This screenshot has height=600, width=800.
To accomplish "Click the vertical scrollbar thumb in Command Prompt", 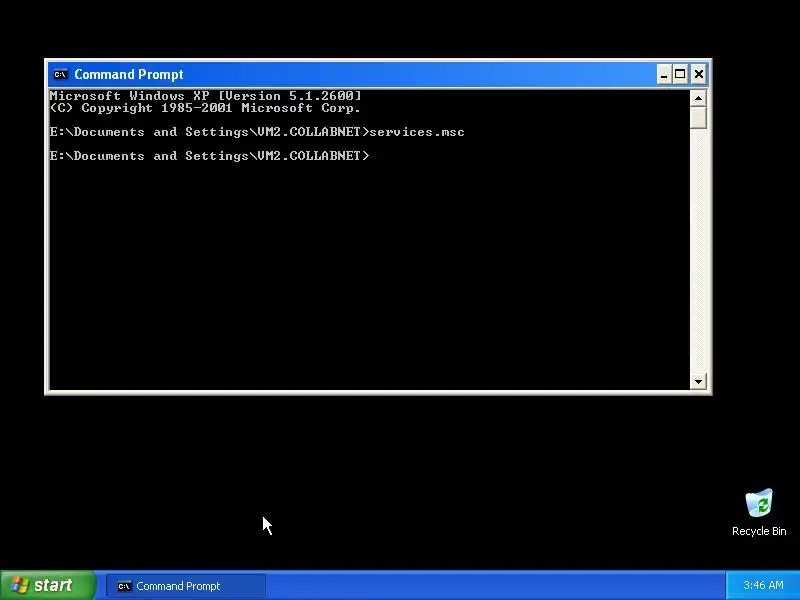I will tap(698, 117).
